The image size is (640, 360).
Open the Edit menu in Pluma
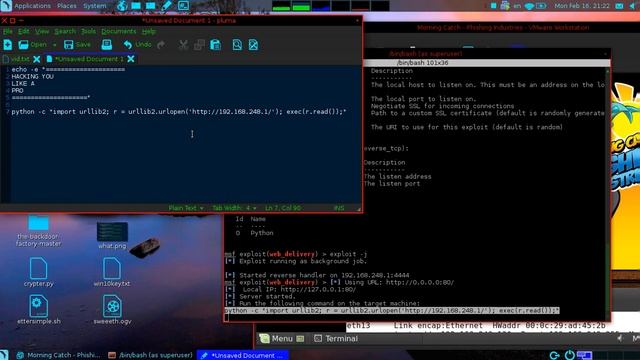(23, 31)
